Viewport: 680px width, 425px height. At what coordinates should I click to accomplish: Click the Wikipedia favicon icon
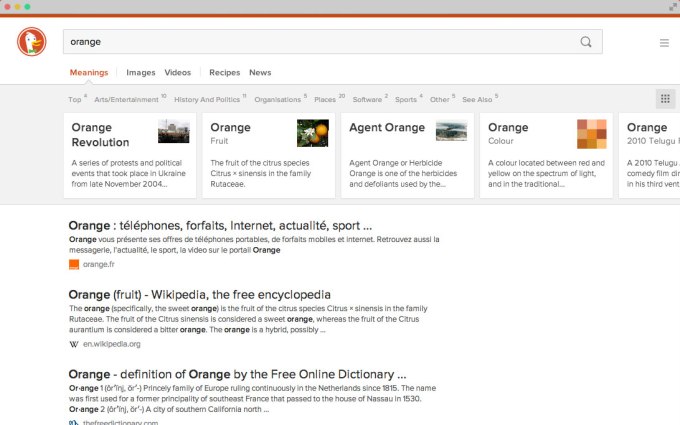tap(74, 344)
